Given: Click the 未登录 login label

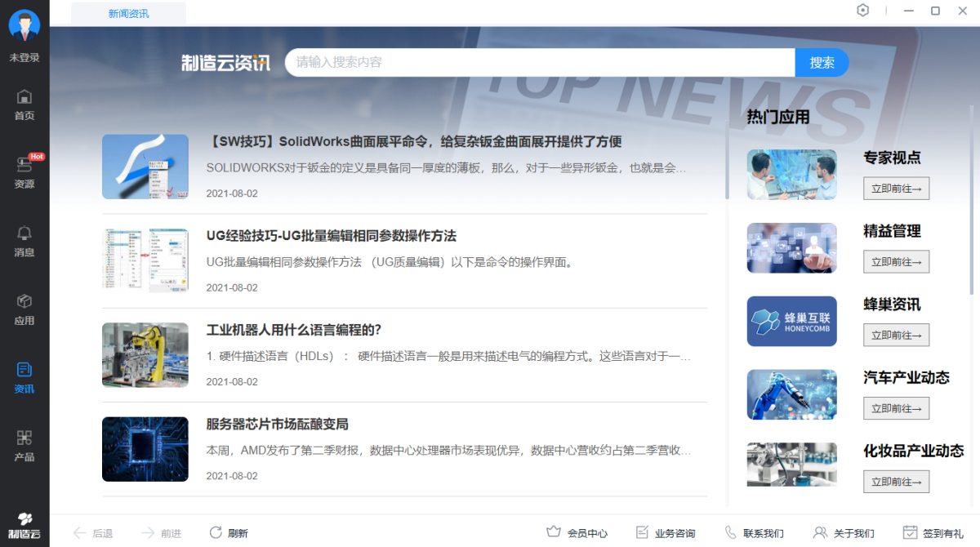Looking at the screenshot, I should pos(24,58).
